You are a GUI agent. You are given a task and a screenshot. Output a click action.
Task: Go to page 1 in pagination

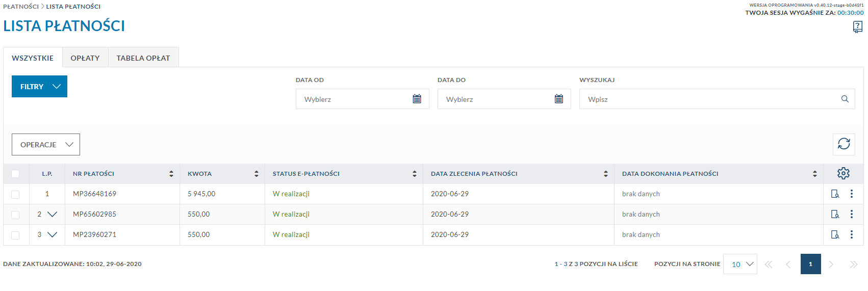point(810,264)
